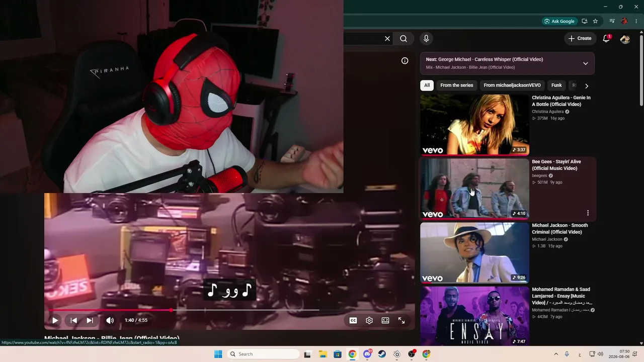Click the Windows taskbar Search box

[x=262, y=354]
